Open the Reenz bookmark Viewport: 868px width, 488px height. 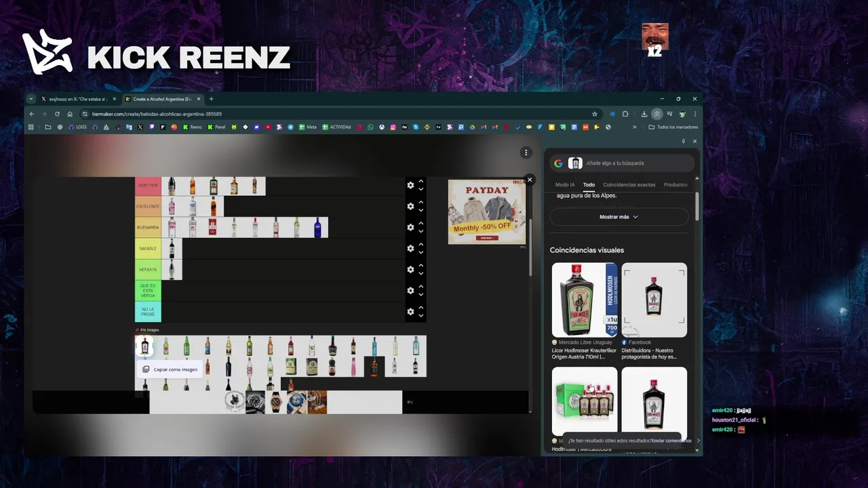pyautogui.click(x=192, y=127)
